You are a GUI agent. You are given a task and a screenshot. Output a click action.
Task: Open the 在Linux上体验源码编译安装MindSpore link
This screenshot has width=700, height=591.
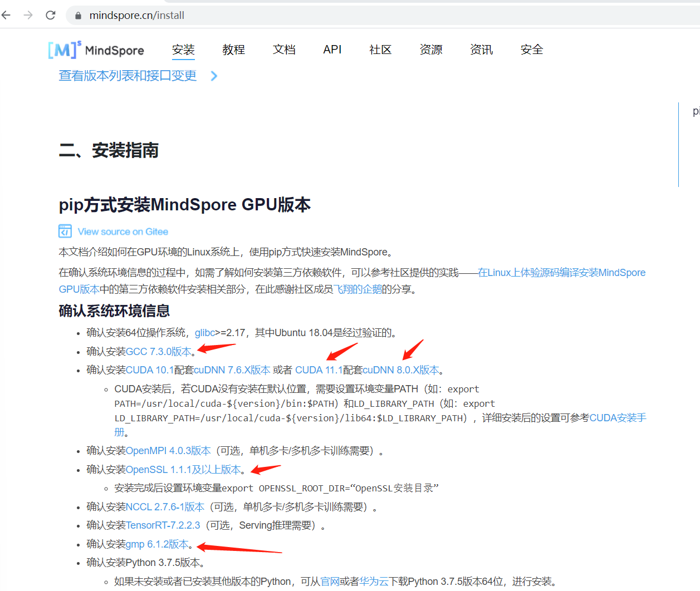[562, 273]
